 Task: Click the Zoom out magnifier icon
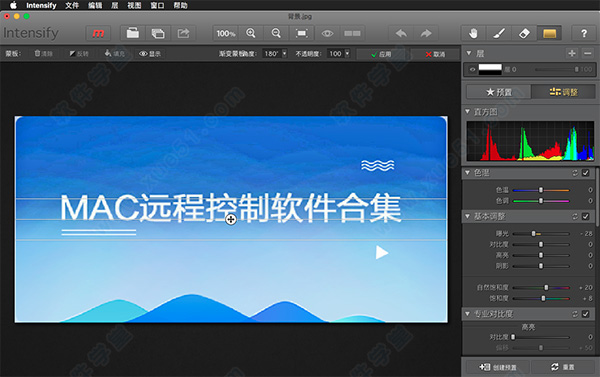pyautogui.click(x=276, y=34)
